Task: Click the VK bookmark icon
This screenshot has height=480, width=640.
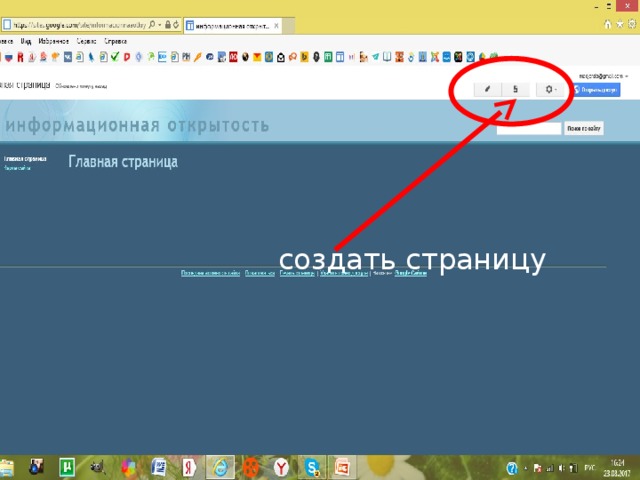Action: [x=68, y=57]
